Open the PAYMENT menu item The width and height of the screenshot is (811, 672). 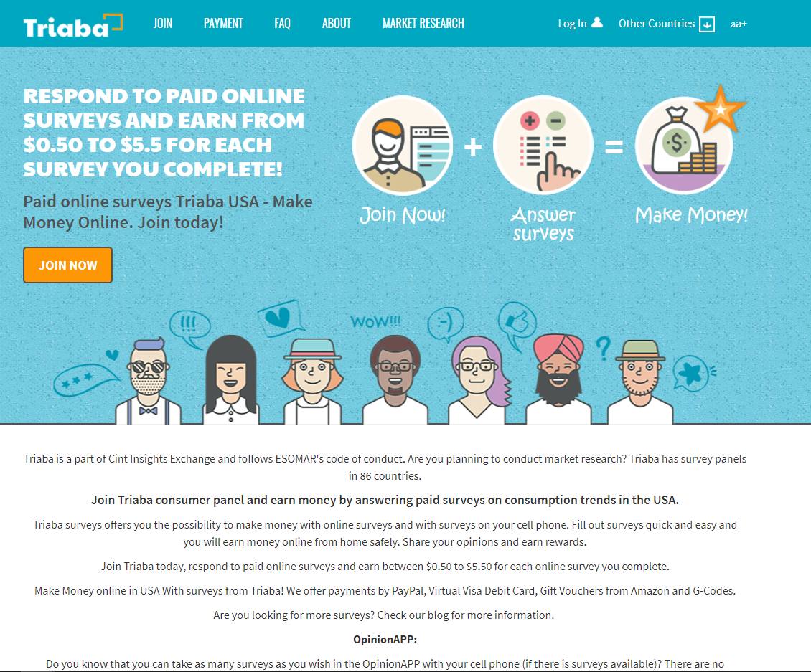point(223,23)
